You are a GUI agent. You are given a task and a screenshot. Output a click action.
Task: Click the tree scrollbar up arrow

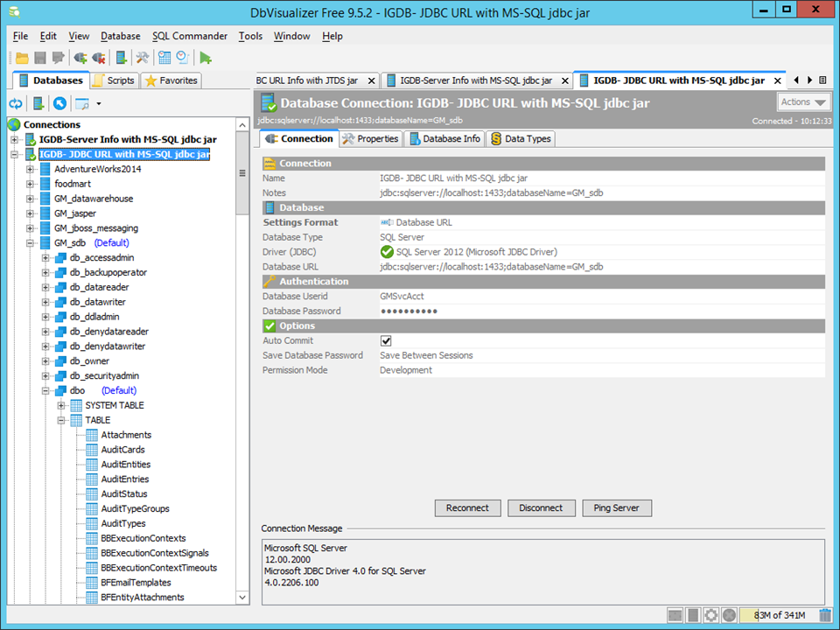242,125
